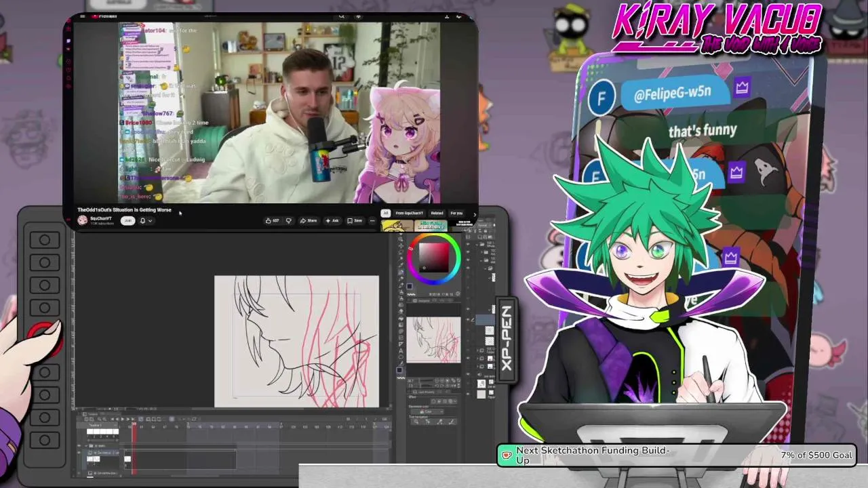Pick a shade in the color square

click(x=434, y=257)
